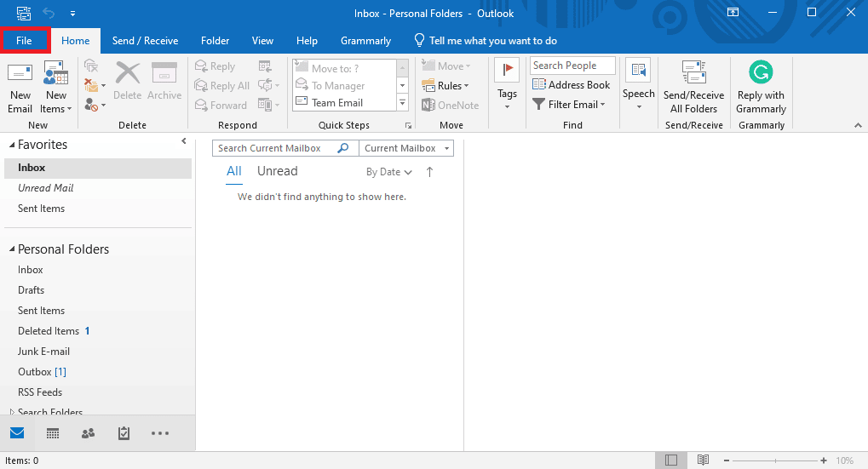This screenshot has width=868, height=469.
Task: Open the Grammarly tab
Action: point(366,41)
